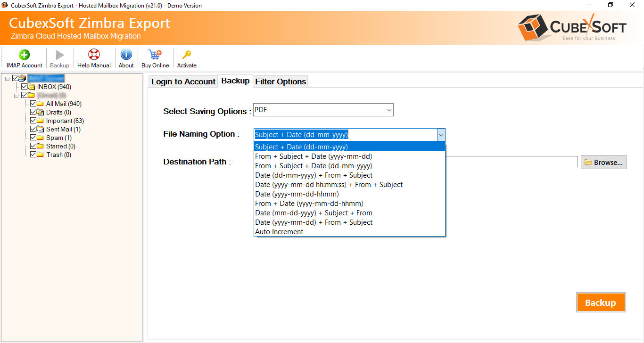Click the Activate key icon
Image resolution: width=644 pixels, height=343 pixels.
pyautogui.click(x=187, y=55)
